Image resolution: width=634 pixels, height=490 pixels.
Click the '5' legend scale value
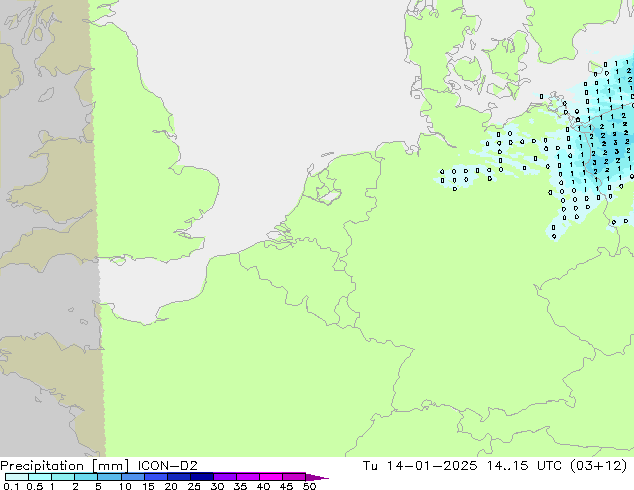tap(98, 486)
